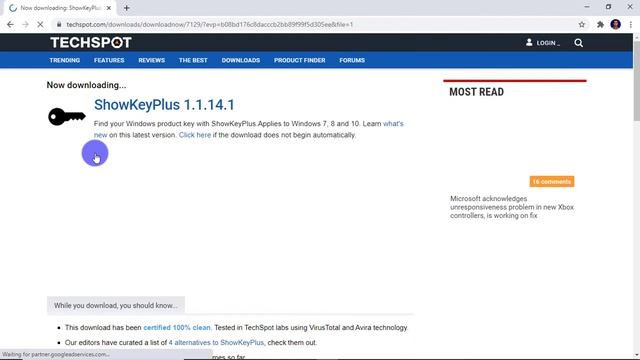640x360 pixels.
Task: Open the Extensions puzzle icon
Action: 600,24
